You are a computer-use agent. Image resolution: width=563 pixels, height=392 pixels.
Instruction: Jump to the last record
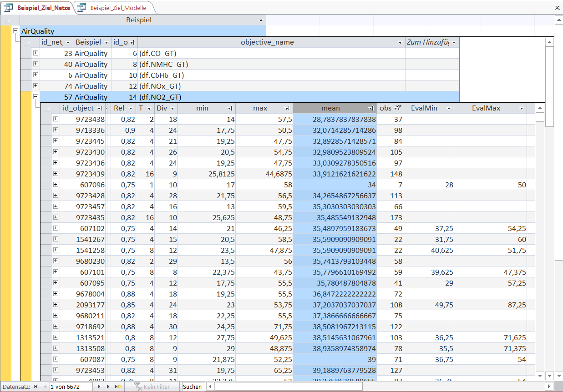click(x=108, y=387)
